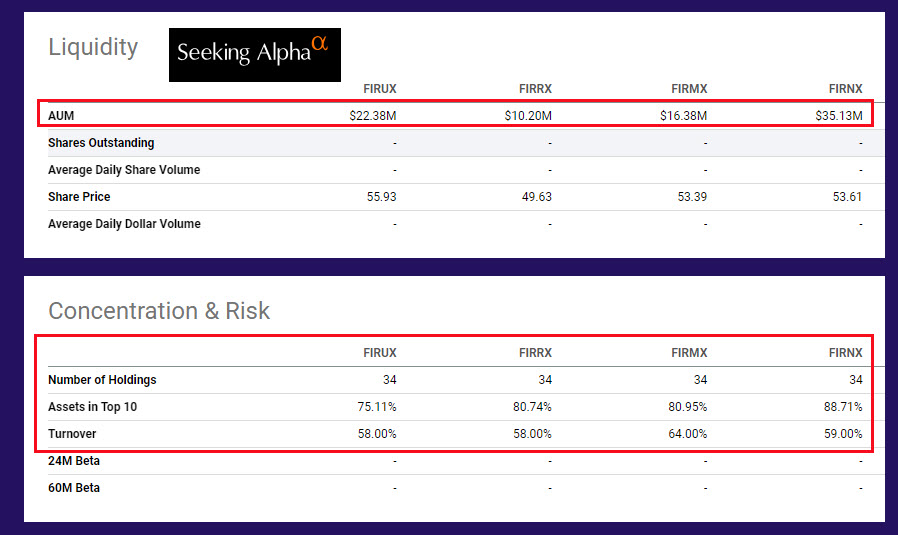Click the Average Daily Dollar Volume label
Screen dimensions: 898x535
124,224
